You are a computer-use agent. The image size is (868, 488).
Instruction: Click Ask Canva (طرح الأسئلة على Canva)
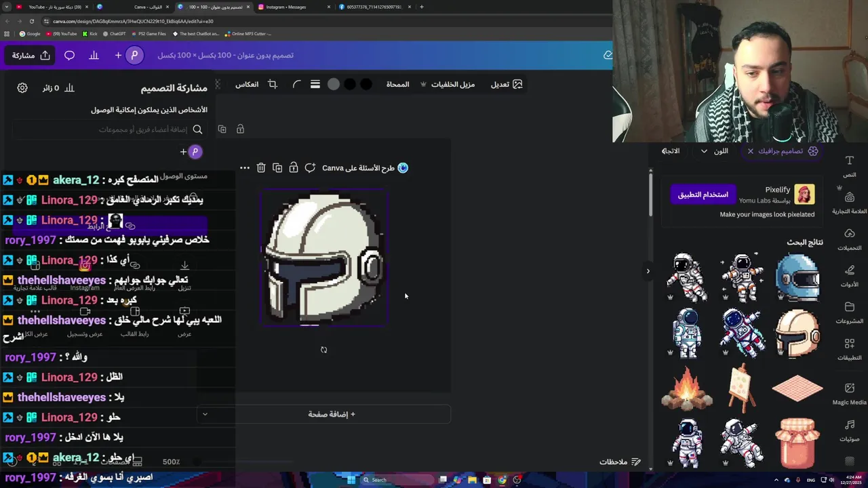coord(365,167)
